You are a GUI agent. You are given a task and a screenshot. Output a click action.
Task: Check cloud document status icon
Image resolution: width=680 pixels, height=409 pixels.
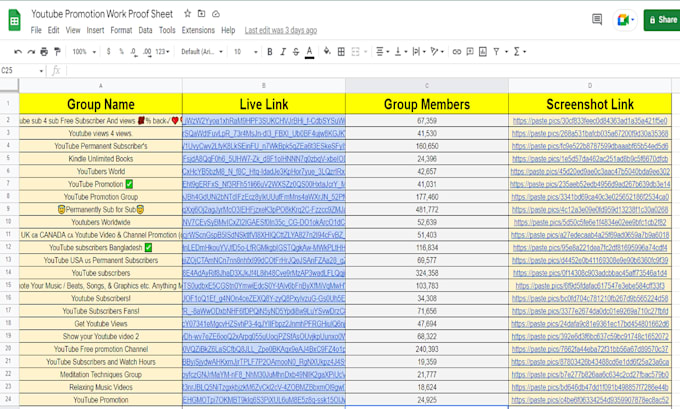pyautogui.click(x=216, y=14)
